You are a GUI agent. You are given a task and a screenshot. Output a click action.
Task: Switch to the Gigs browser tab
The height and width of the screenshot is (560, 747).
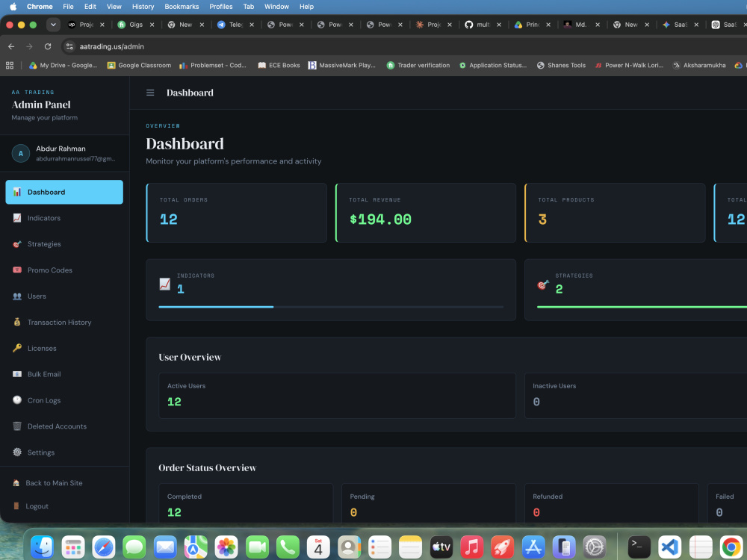click(x=136, y=25)
